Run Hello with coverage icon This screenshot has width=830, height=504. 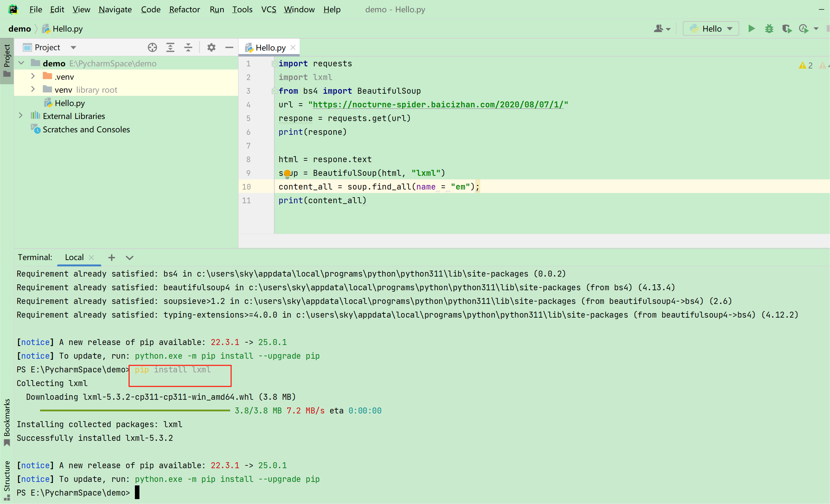787,28
